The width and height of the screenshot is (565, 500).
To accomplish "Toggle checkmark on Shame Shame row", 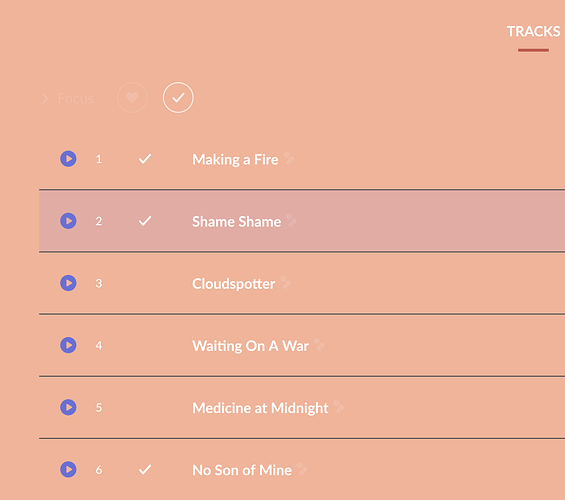I will tap(145, 221).
